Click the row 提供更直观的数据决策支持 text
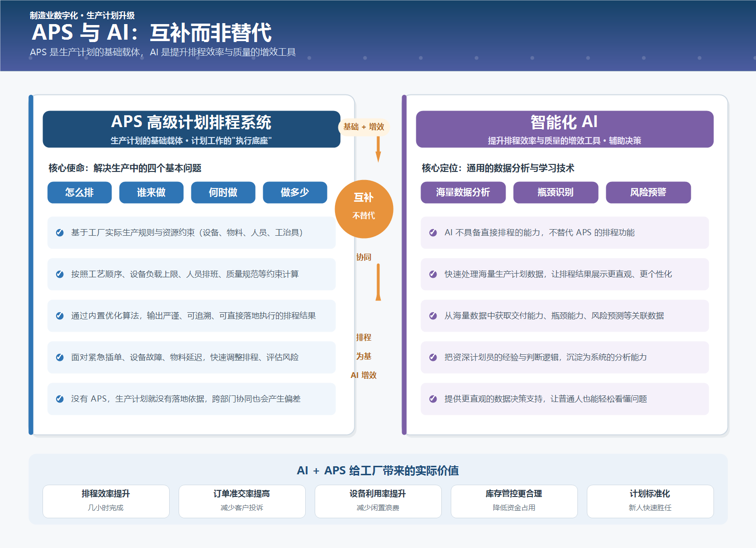The width and height of the screenshot is (756, 548). pos(546,399)
